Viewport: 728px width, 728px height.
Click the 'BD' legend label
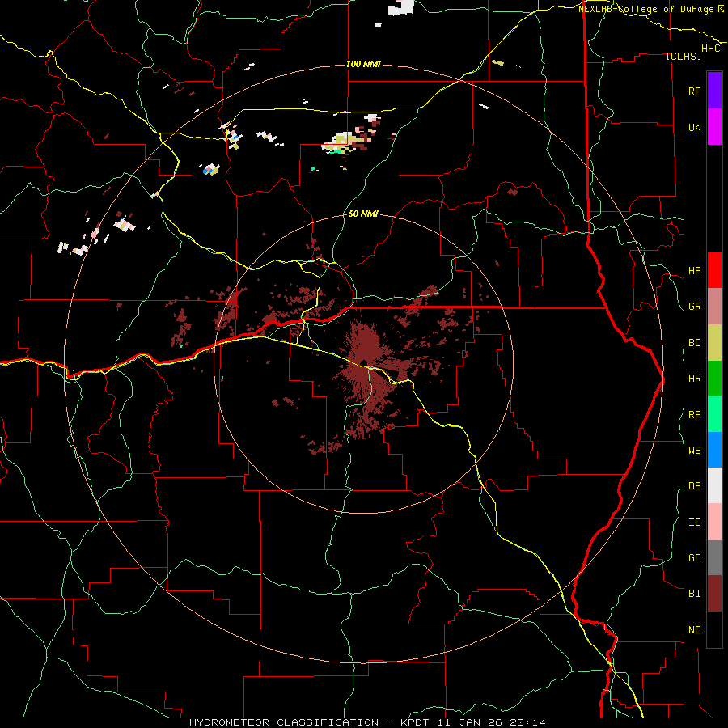[694, 343]
